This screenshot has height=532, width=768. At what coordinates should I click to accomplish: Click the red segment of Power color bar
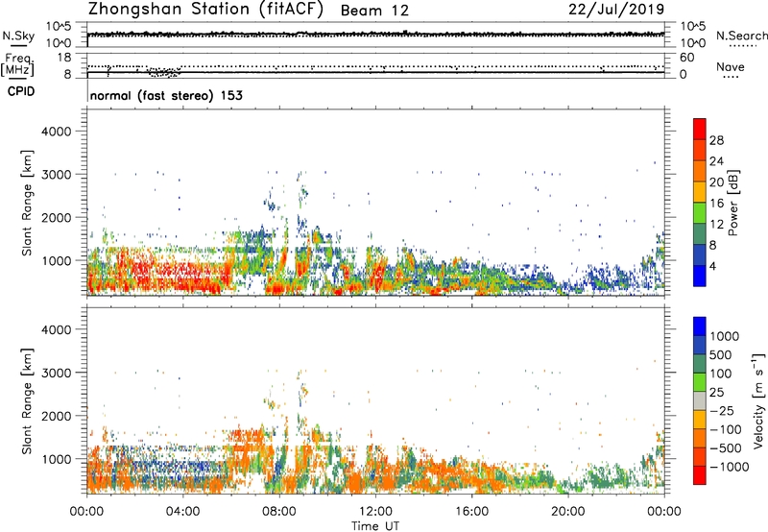(700, 129)
